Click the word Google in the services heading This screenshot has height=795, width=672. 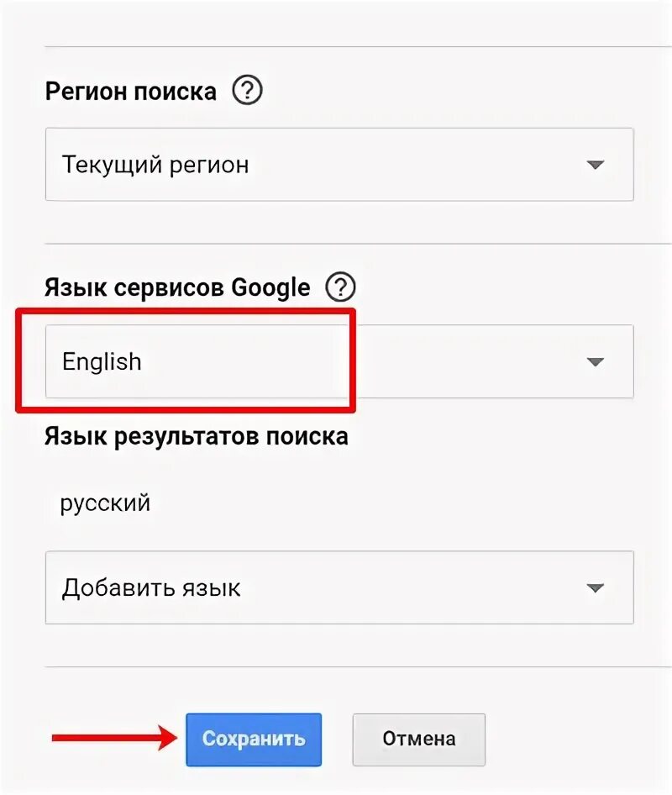point(270,288)
